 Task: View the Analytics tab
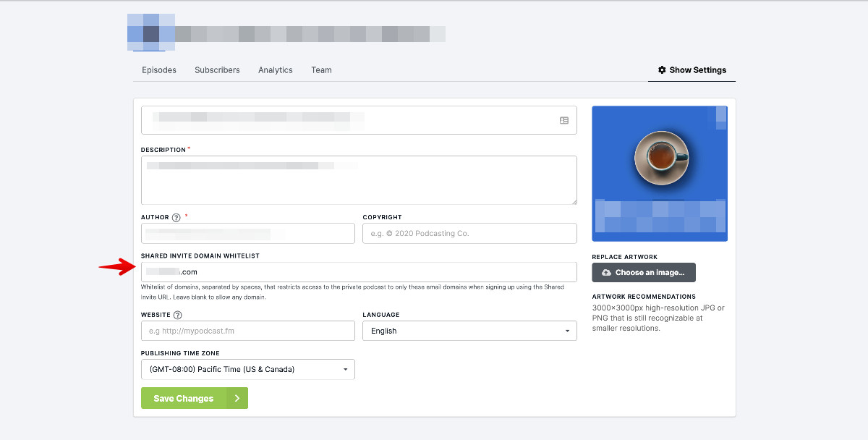pos(275,69)
